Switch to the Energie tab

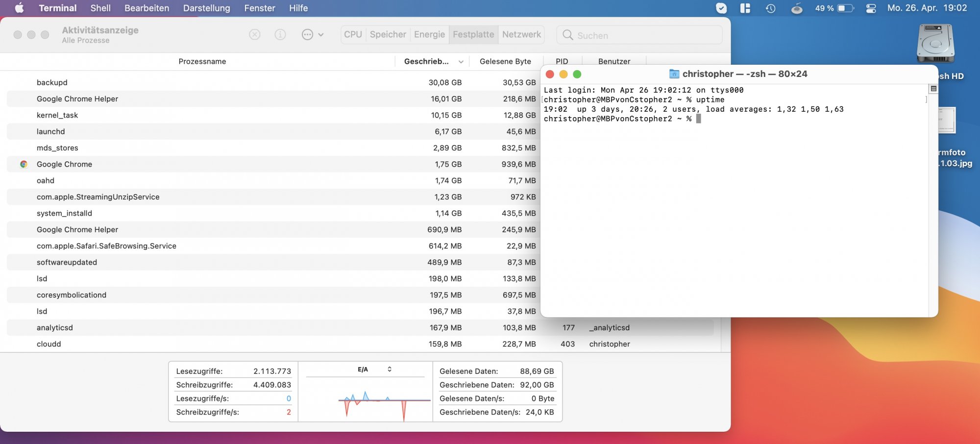coord(429,34)
